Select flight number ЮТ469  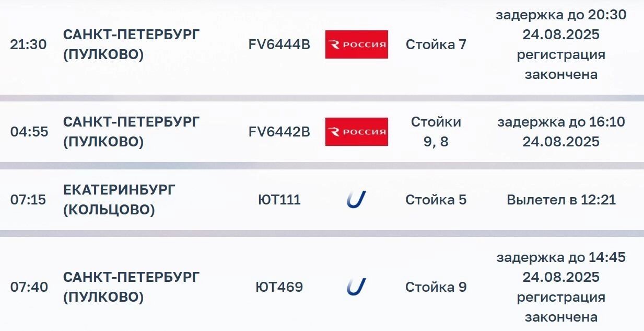click(279, 287)
